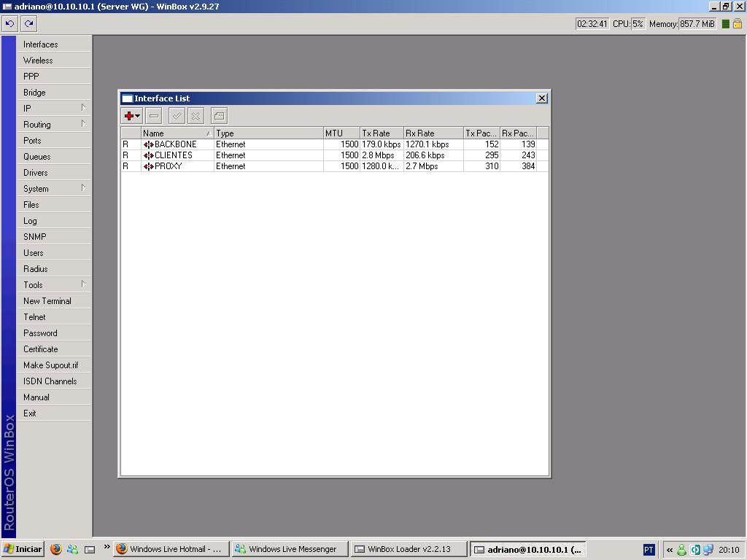Open PPP menu item
Viewport: 747px width, 560px height.
coord(54,76)
